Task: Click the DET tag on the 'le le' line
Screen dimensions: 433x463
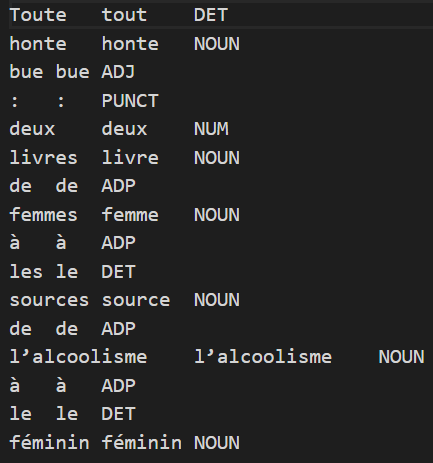Action: point(118,414)
